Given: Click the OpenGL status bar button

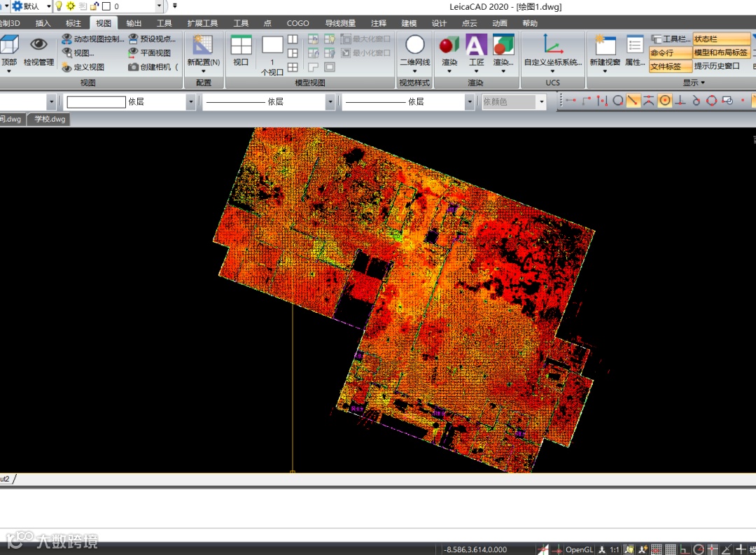Looking at the screenshot, I should (579, 549).
